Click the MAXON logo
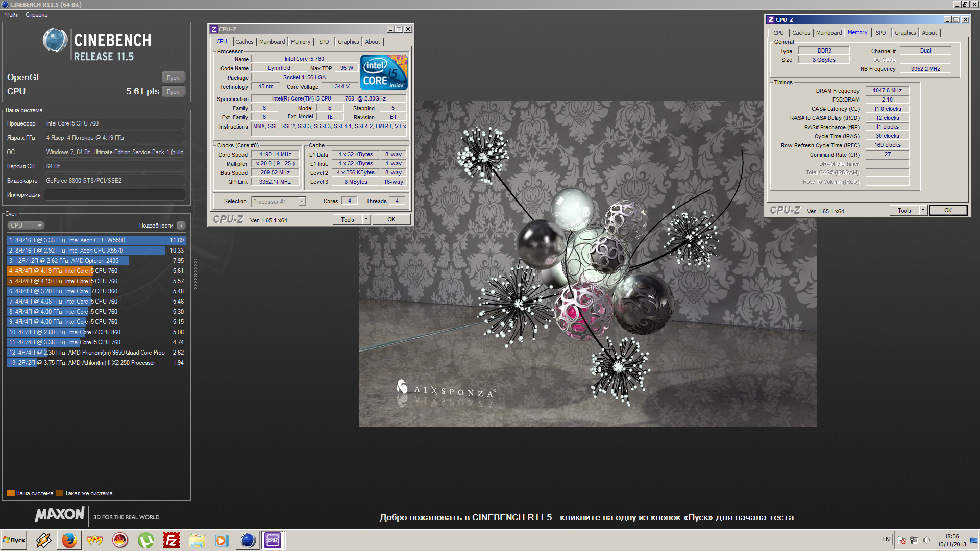Viewport: 980px width, 551px height. tap(60, 514)
